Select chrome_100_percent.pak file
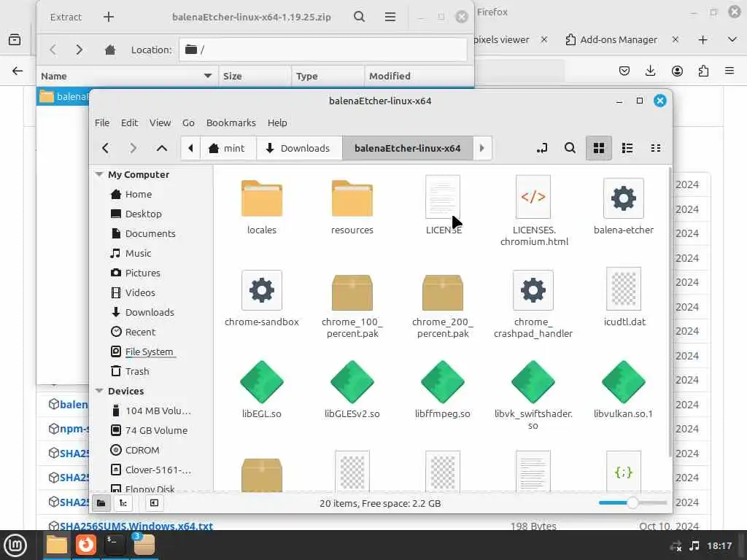The height and width of the screenshot is (560, 747). tap(352, 305)
